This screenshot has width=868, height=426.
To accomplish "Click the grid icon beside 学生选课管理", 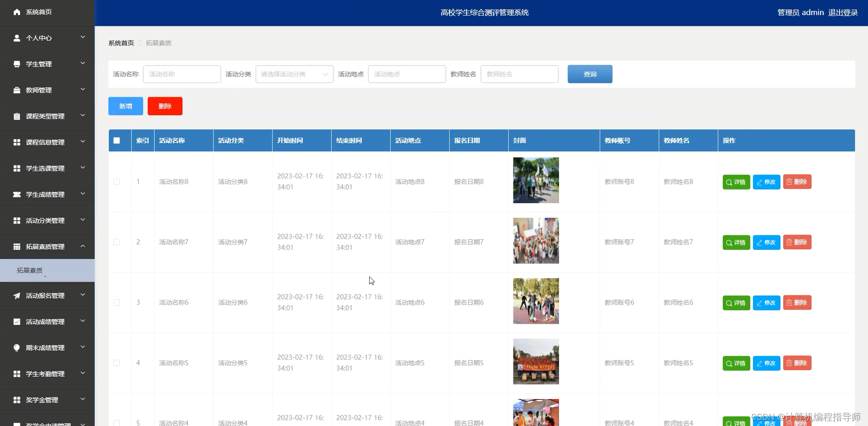I will pyautogui.click(x=17, y=168).
